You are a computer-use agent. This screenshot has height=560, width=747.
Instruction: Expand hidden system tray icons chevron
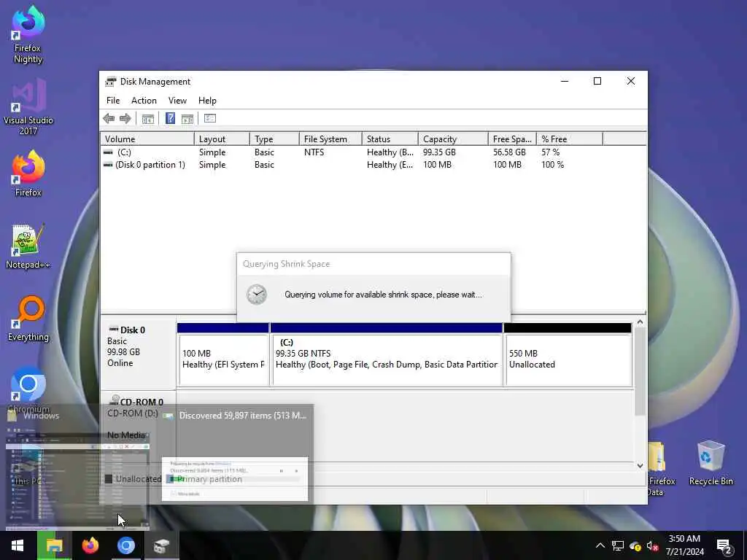[x=600, y=545]
